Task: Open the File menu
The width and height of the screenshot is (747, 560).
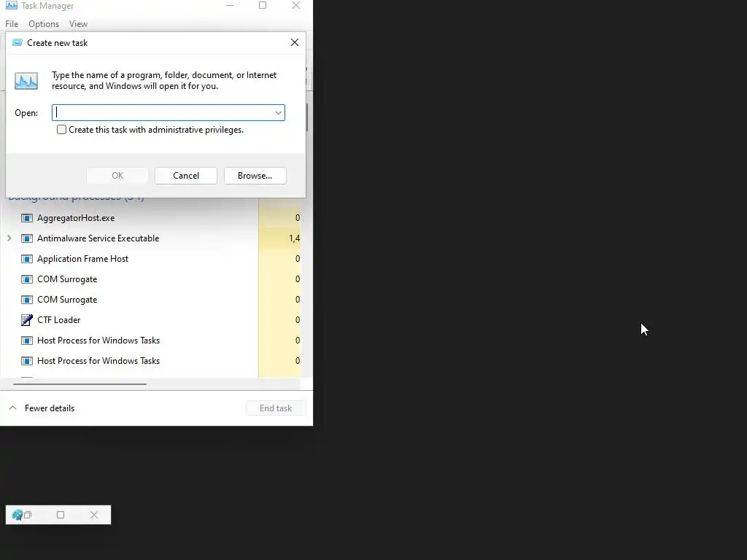Action: click(12, 24)
